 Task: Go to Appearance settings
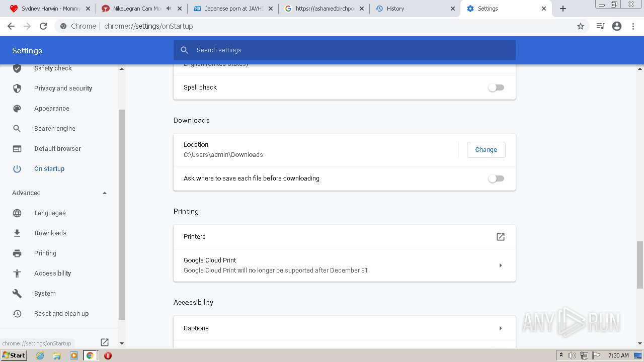click(52, 109)
